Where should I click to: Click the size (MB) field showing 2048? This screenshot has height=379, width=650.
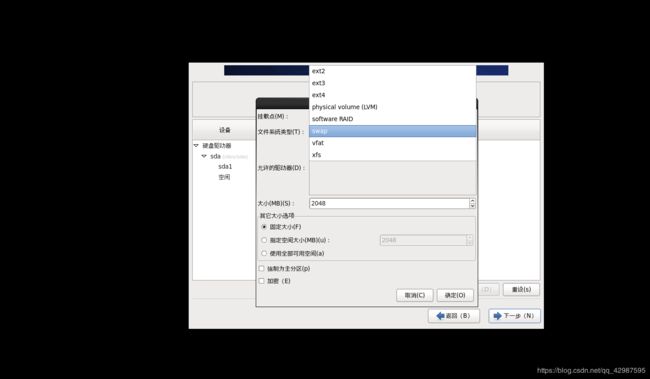pos(389,204)
